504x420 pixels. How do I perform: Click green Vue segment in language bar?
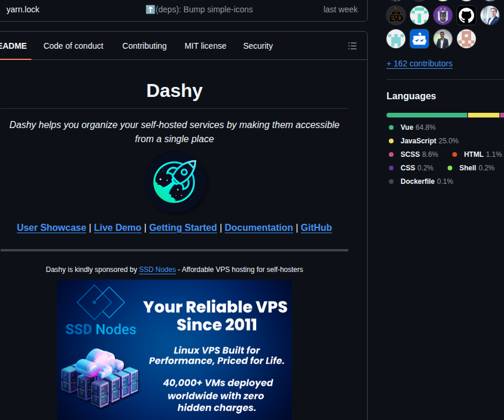pos(426,115)
